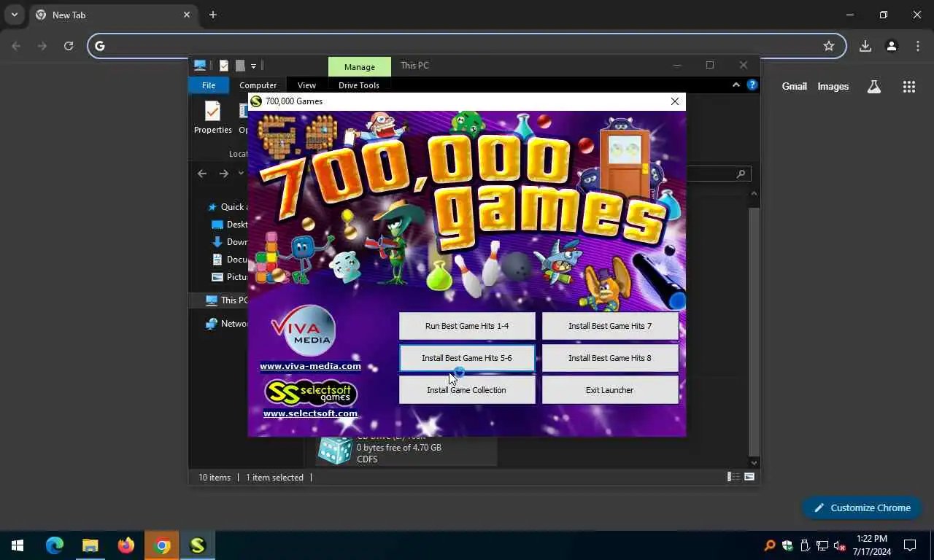Viewport: 934px width, 560px height.
Task: Click the Properties ribbon icon
Action: pos(213,117)
